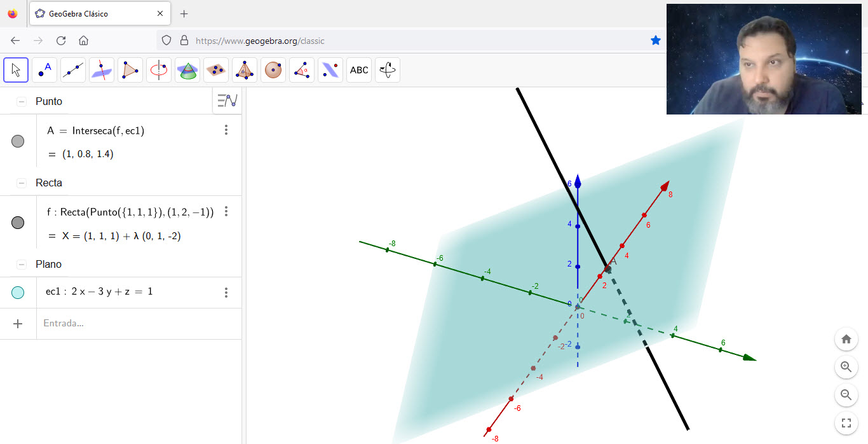This screenshot has width=868, height=444.
Task: Toggle visibility of plane ec1
Action: (x=18, y=292)
